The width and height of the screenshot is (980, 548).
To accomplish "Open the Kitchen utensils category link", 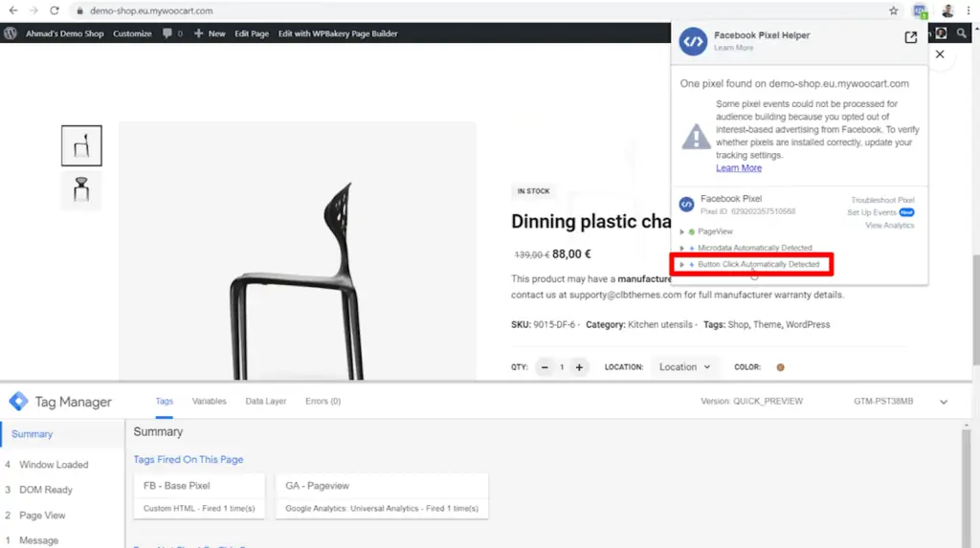I will [x=660, y=324].
